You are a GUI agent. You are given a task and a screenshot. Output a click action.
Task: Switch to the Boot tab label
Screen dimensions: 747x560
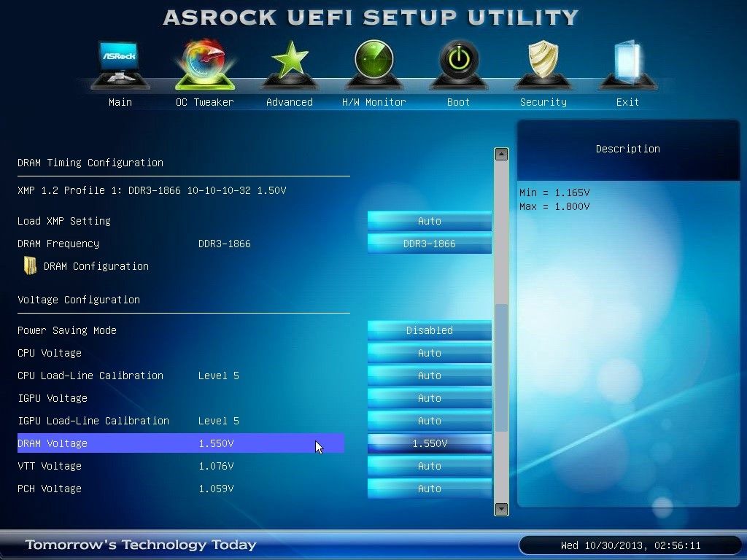458,102
